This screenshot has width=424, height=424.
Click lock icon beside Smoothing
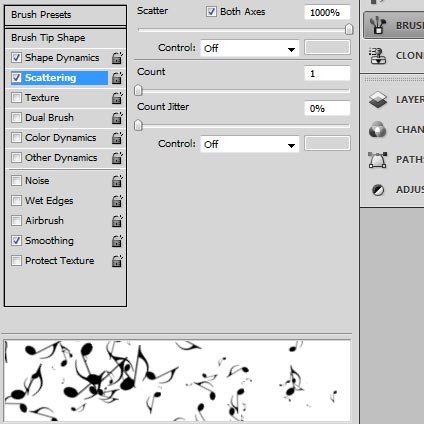click(x=117, y=241)
